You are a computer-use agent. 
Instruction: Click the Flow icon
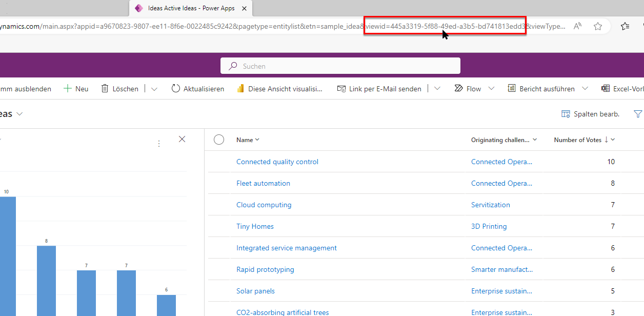[x=459, y=89]
